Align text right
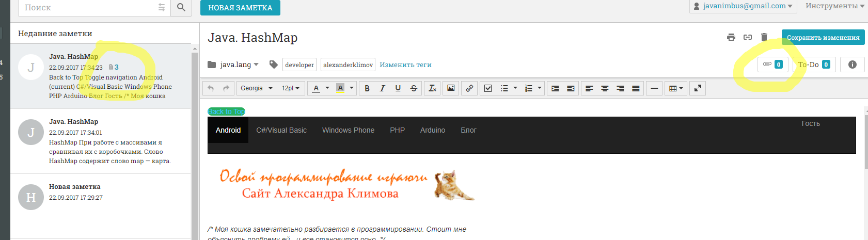Screen dimensions: 868x240 point(620,88)
